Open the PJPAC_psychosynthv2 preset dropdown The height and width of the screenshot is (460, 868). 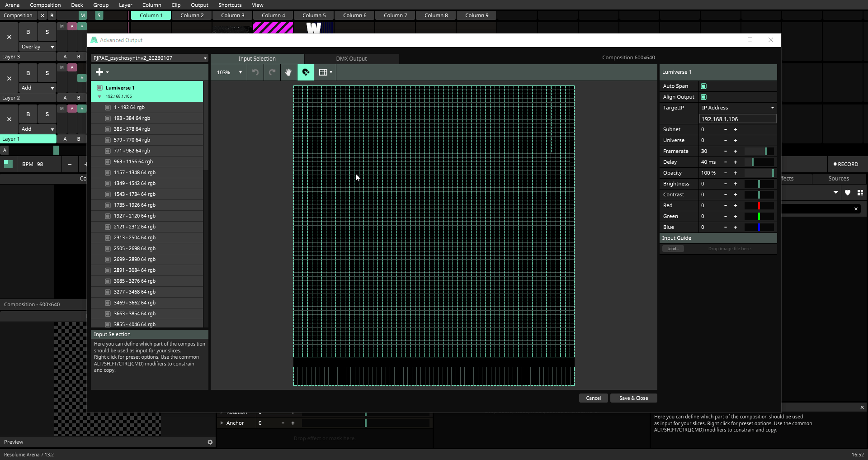click(149, 58)
